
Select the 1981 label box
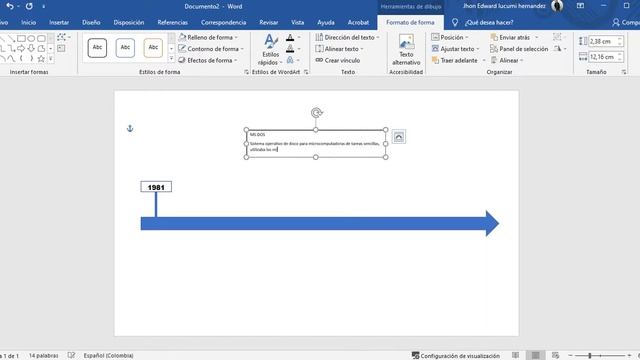(156, 187)
